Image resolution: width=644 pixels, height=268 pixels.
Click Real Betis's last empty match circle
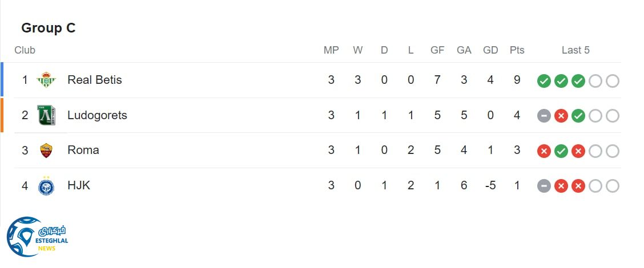pyautogui.click(x=613, y=81)
